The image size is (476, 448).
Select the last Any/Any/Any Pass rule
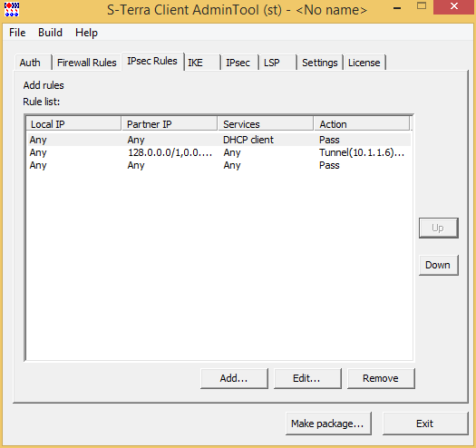(x=219, y=165)
